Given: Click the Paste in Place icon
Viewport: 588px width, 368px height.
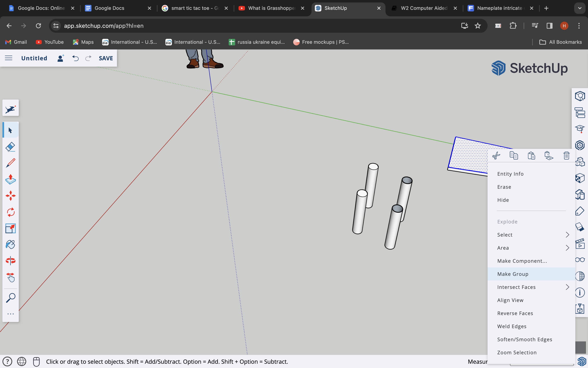Looking at the screenshot, I should point(549,155).
